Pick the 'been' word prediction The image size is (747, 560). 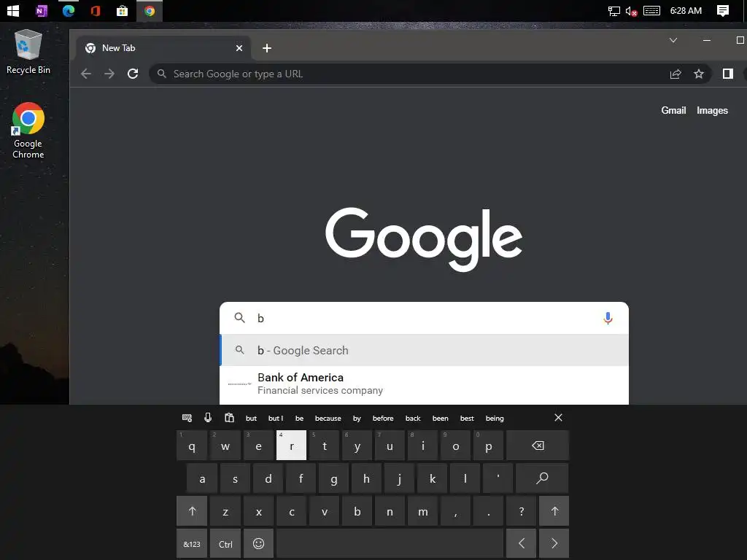[440, 419]
